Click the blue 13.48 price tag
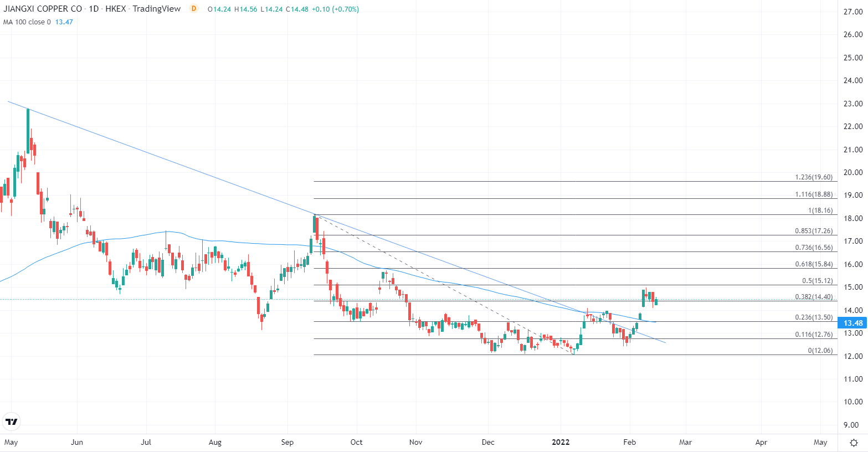This screenshot has height=452, width=868. pos(853,323)
